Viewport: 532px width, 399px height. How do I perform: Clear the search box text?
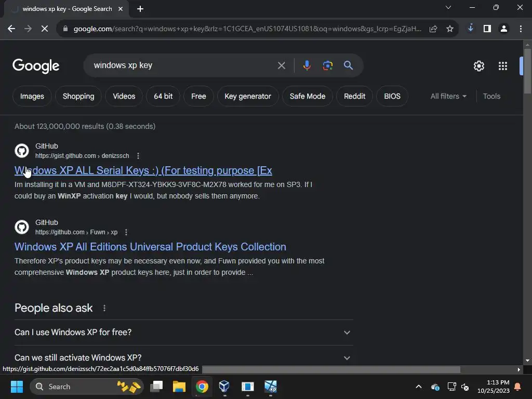tap(282, 65)
